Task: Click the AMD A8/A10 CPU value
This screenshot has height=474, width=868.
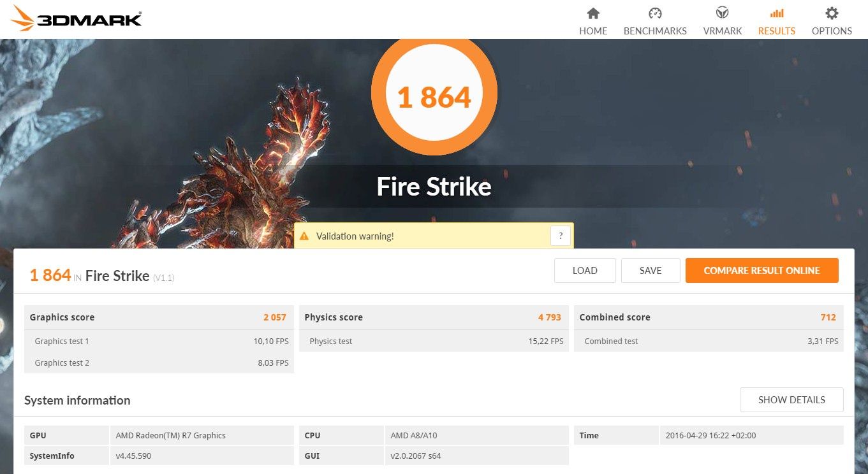Action: point(414,436)
